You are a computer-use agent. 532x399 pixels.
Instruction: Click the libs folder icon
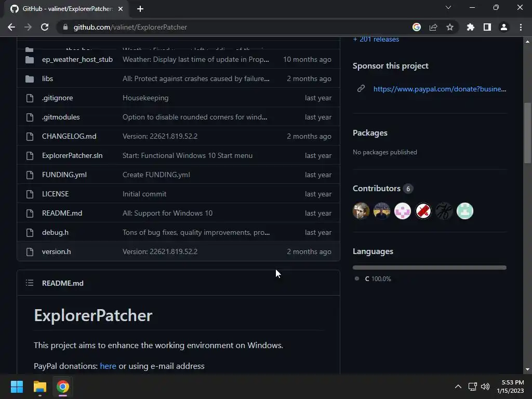[30, 79]
